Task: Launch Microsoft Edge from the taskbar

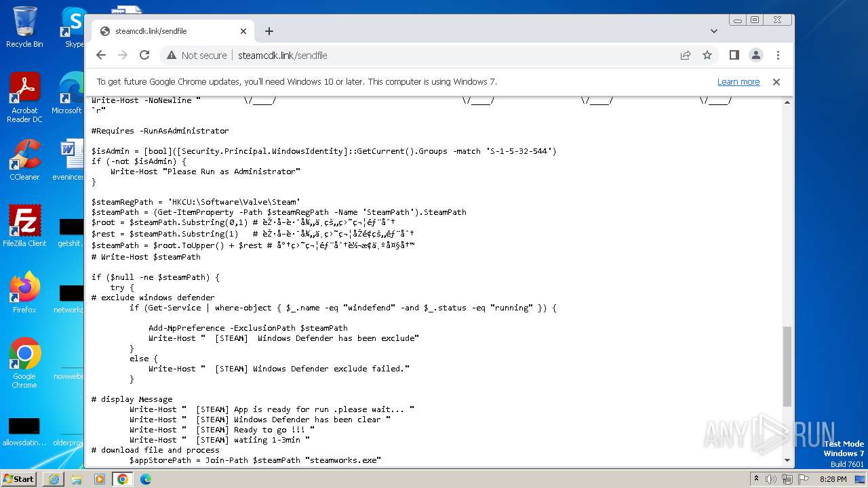Action: [x=146, y=479]
